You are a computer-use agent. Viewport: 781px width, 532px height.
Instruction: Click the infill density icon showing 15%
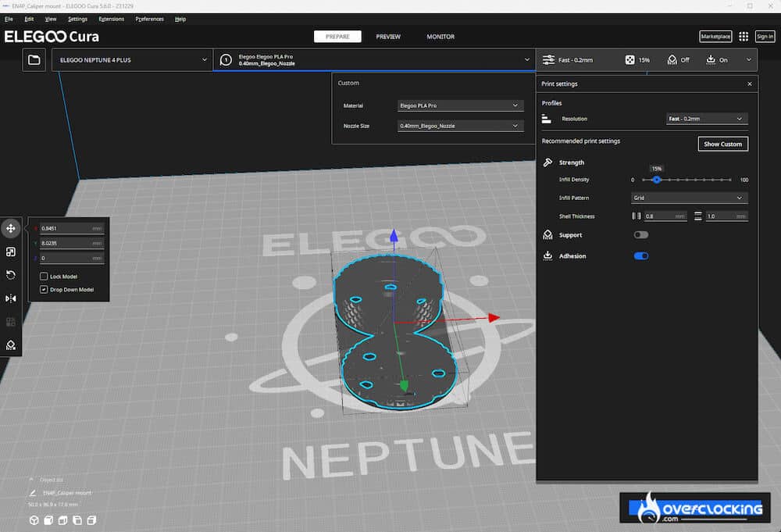(x=631, y=59)
